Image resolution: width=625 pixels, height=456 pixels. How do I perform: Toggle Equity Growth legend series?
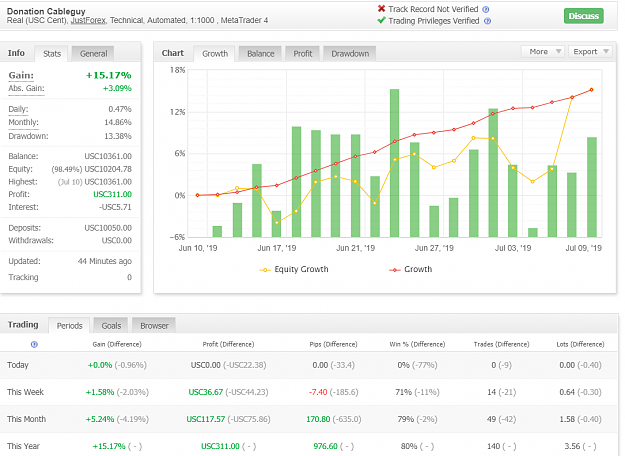294,269
